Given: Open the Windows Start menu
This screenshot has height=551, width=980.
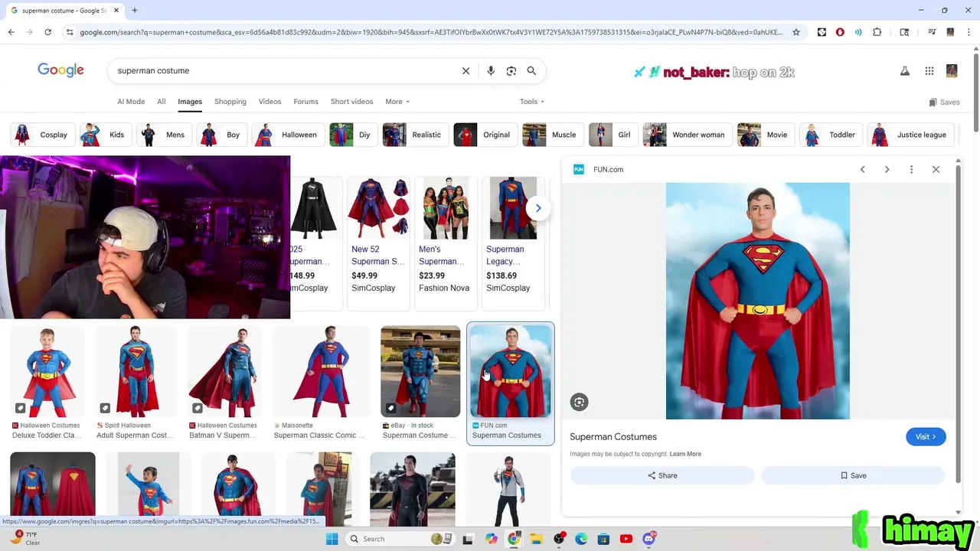Looking at the screenshot, I should click(x=332, y=539).
